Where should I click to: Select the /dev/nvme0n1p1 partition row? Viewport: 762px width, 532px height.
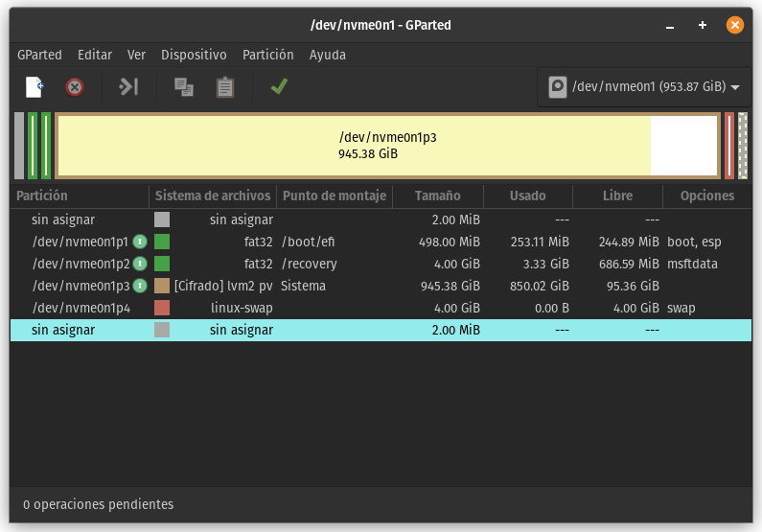(381, 242)
